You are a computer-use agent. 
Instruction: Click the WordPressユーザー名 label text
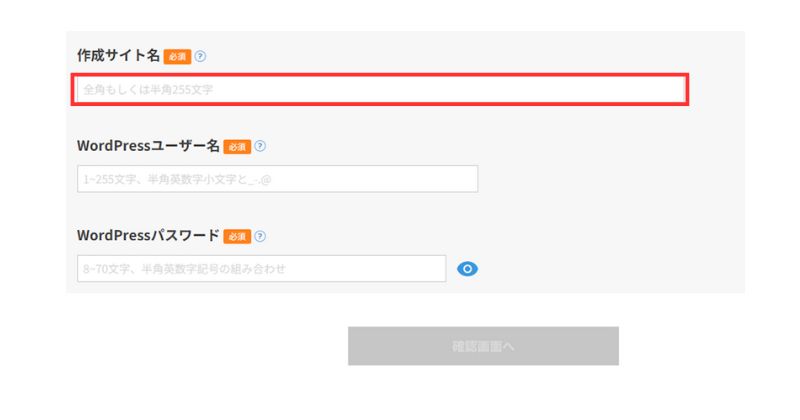coord(148,146)
